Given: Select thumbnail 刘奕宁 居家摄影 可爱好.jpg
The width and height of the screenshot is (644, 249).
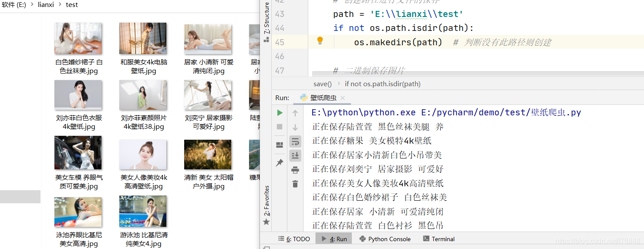Looking at the screenshot, I should tap(208, 94).
